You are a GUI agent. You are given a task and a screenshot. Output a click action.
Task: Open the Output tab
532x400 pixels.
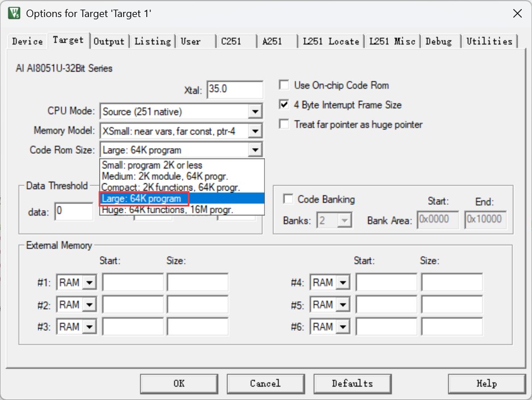[x=109, y=41]
